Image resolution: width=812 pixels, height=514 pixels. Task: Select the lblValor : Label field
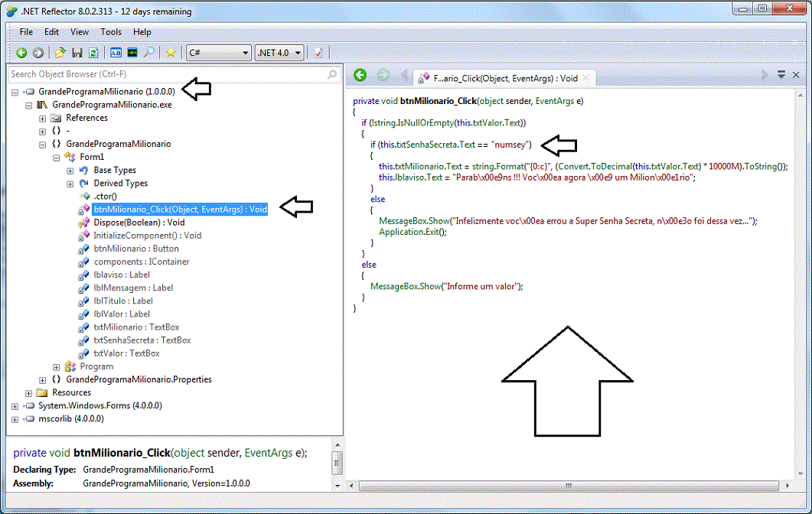point(121,314)
